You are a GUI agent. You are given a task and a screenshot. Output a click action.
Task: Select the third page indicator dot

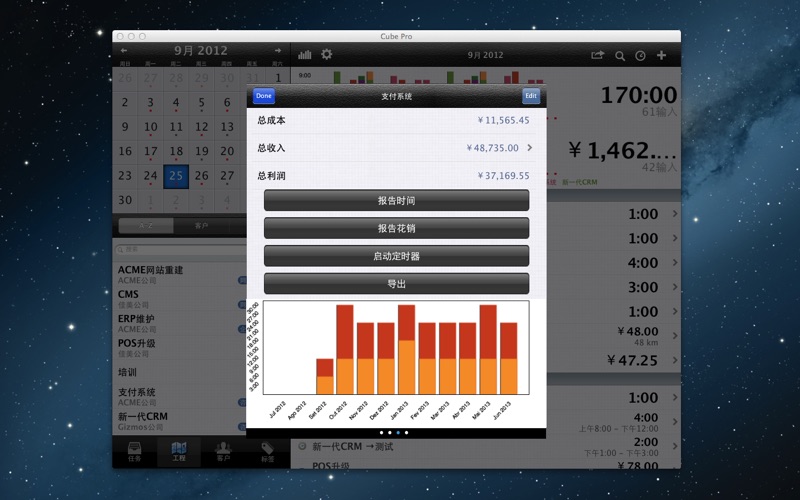tap(398, 433)
